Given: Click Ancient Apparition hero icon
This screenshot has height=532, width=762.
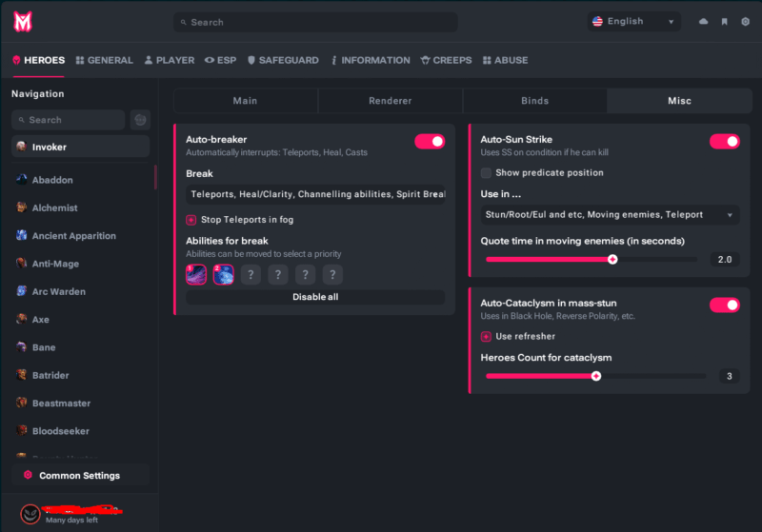Looking at the screenshot, I should [21, 235].
